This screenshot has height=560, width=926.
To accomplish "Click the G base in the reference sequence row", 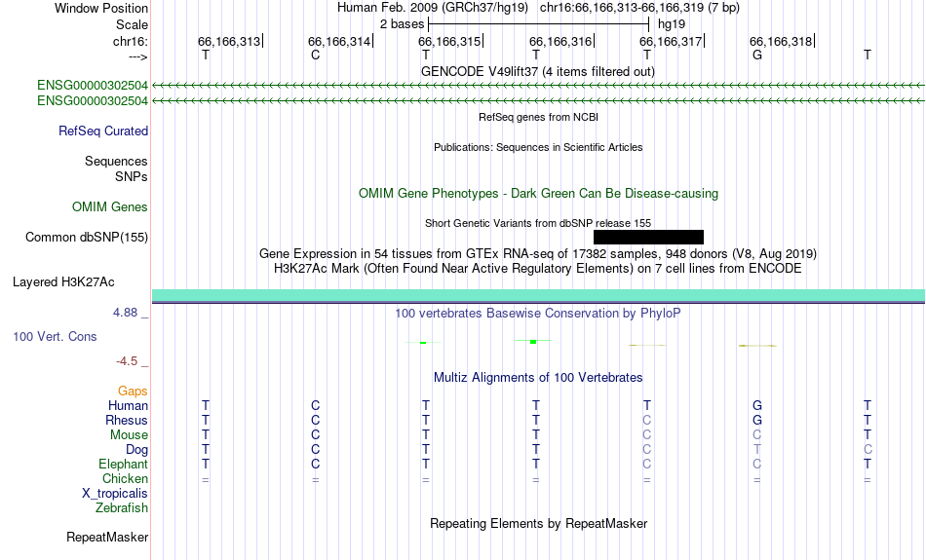I will [757, 55].
